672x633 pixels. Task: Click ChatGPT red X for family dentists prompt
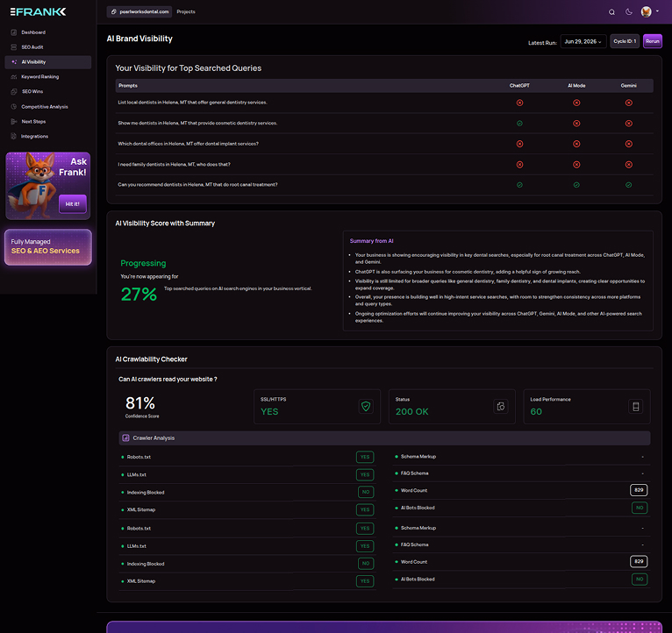click(519, 165)
